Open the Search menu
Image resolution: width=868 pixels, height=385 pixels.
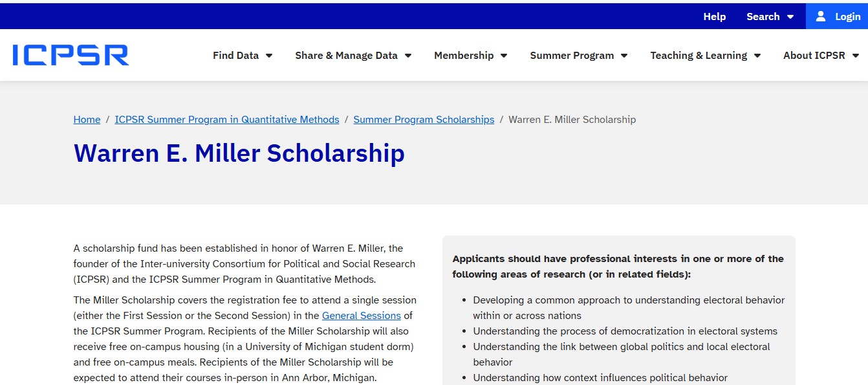tap(763, 16)
